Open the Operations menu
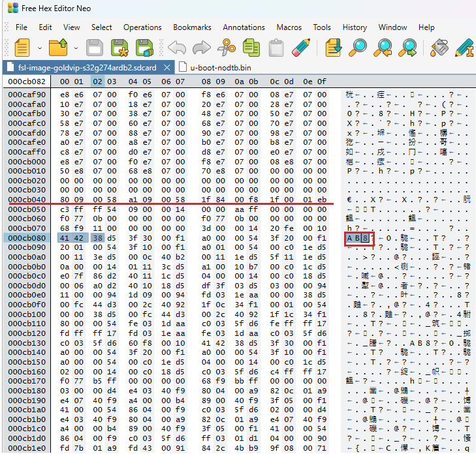 pos(142,27)
